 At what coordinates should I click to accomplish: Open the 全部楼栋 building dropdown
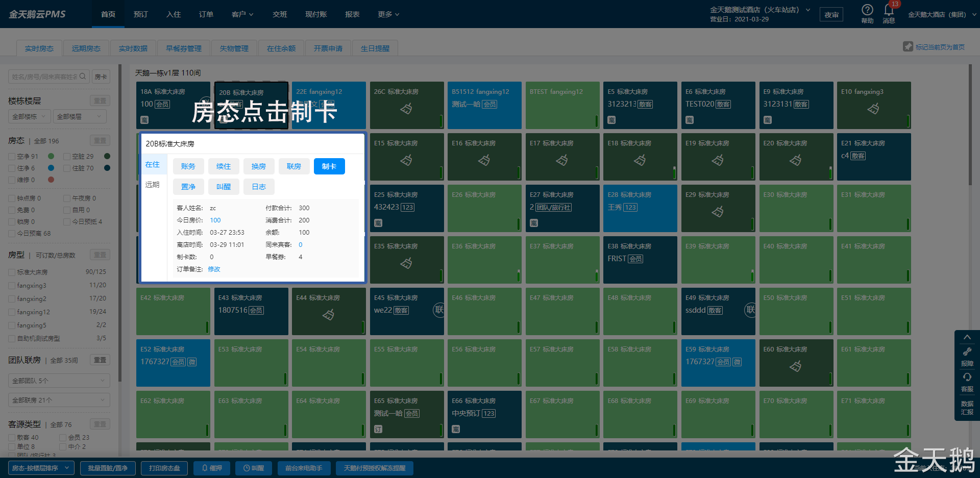(30, 117)
